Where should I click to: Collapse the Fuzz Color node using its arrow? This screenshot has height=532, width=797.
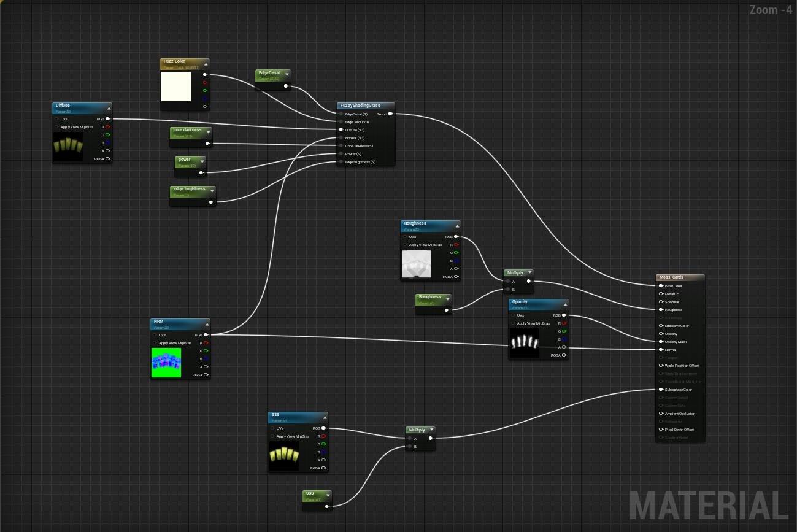pos(207,63)
